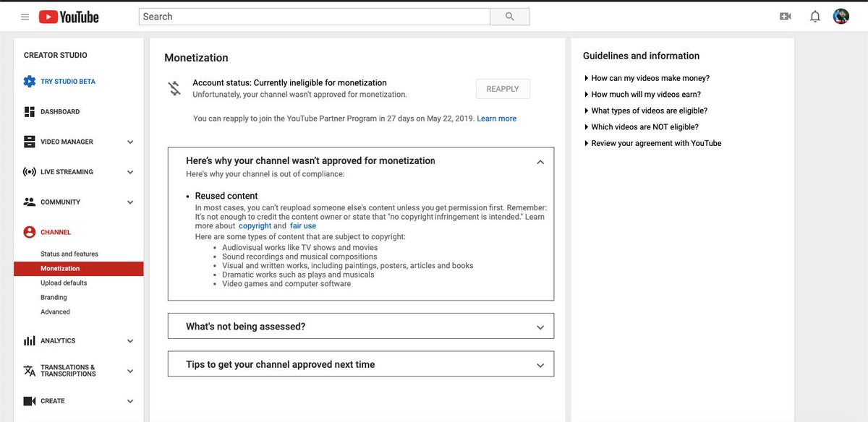Click the Reapply button
868x422 pixels.
[503, 89]
